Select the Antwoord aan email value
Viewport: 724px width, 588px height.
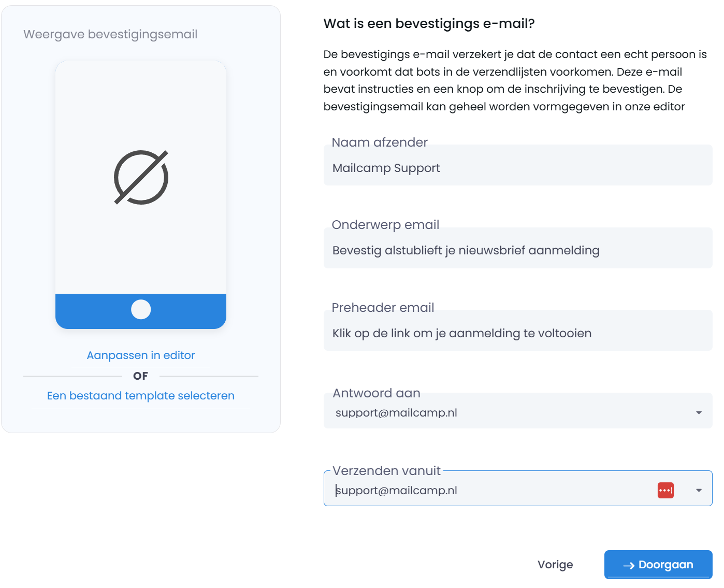(396, 413)
